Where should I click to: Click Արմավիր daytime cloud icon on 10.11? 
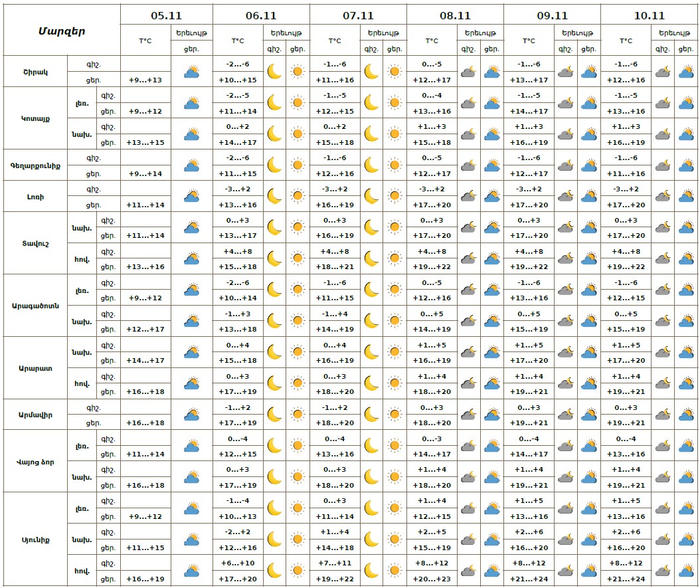686,415
